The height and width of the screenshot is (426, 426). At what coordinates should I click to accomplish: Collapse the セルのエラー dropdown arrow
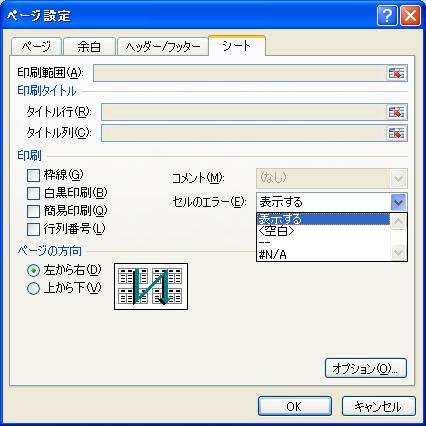click(x=399, y=202)
